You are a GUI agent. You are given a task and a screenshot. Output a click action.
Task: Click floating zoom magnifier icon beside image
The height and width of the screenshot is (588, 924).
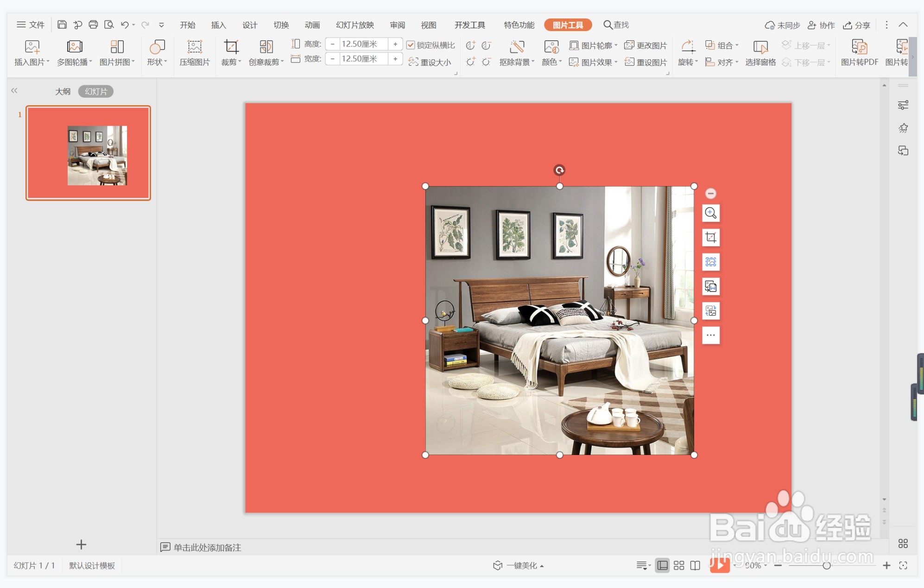coord(710,213)
